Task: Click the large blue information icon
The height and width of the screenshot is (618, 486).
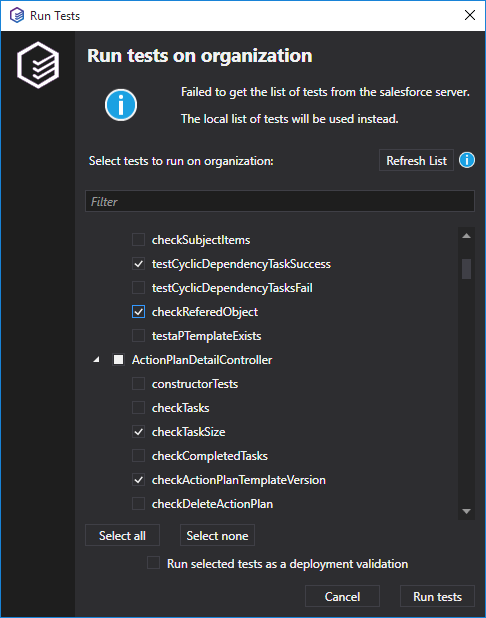Action: click(x=121, y=105)
